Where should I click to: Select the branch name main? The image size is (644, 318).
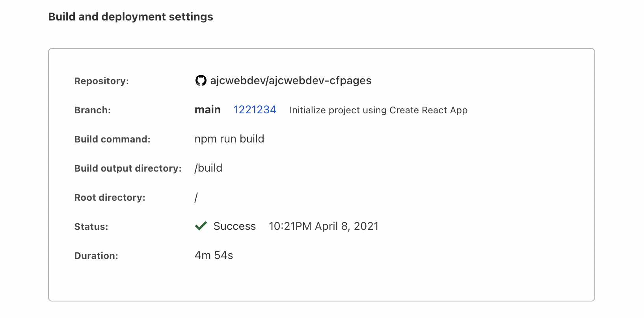[208, 110]
